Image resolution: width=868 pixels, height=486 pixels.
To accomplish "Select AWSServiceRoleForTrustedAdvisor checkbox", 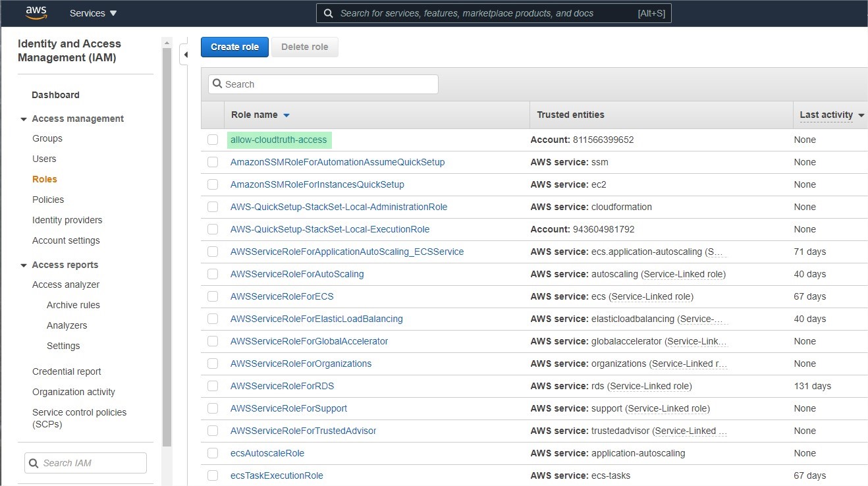I will (x=213, y=431).
